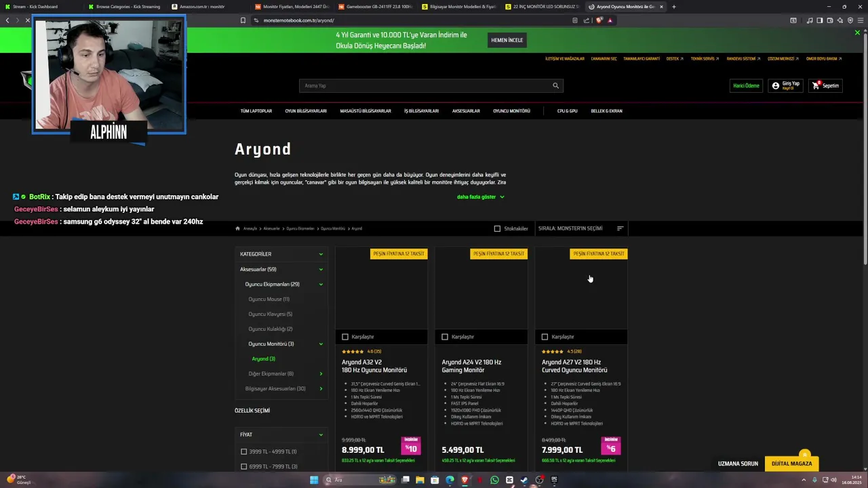Collapse the KATEGORİLER section chevron
Image resolution: width=868 pixels, height=488 pixels.
click(321, 254)
